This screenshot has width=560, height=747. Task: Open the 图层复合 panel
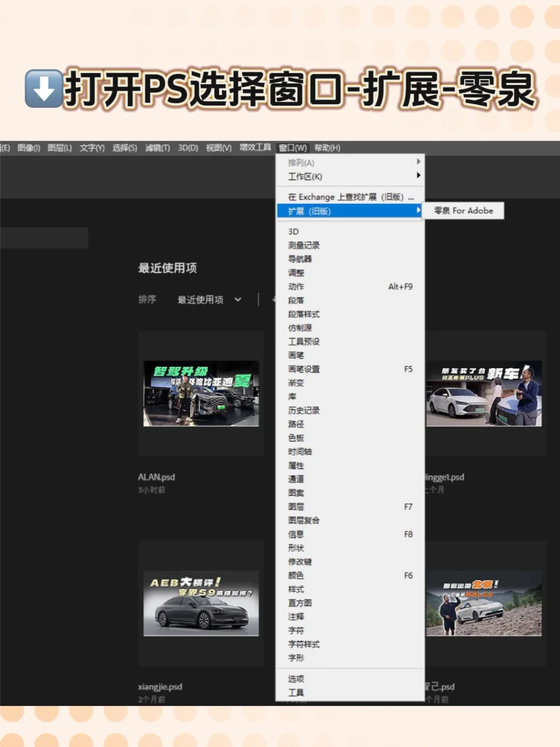coord(303,521)
